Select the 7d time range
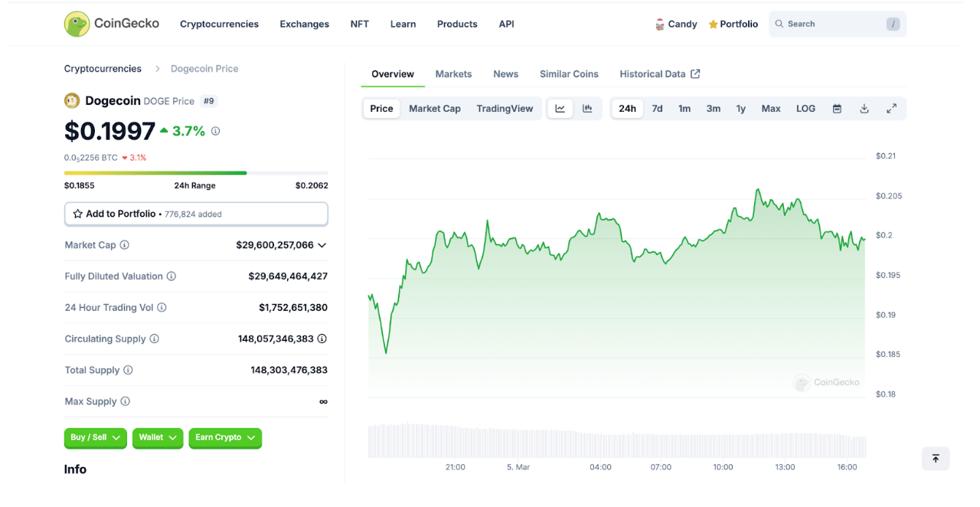980x507 pixels. click(x=657, y=109)
